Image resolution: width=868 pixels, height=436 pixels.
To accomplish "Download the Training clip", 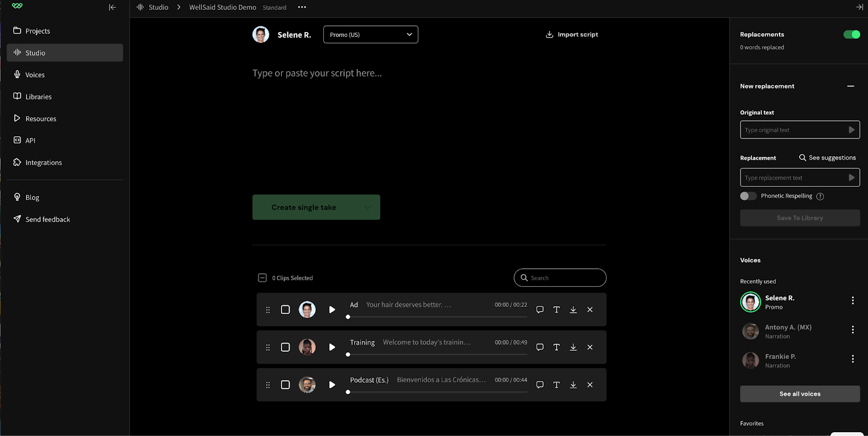I will pos(573,347).
